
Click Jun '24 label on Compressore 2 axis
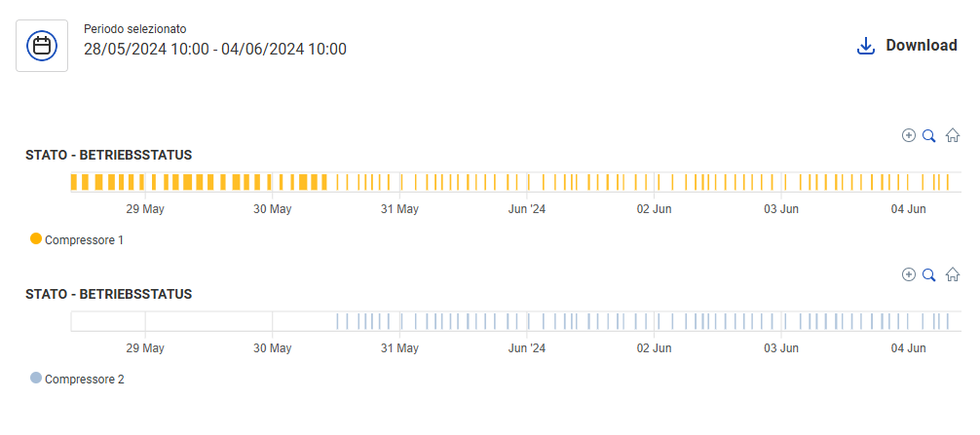tap(527, 348)
